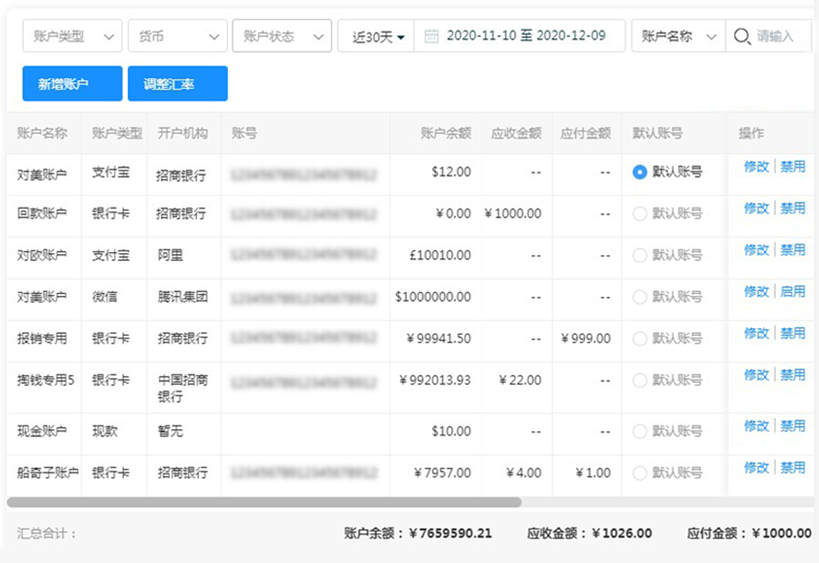Click the 微信 account type cell
Screen dimensions: 819x563
(105, 297)
